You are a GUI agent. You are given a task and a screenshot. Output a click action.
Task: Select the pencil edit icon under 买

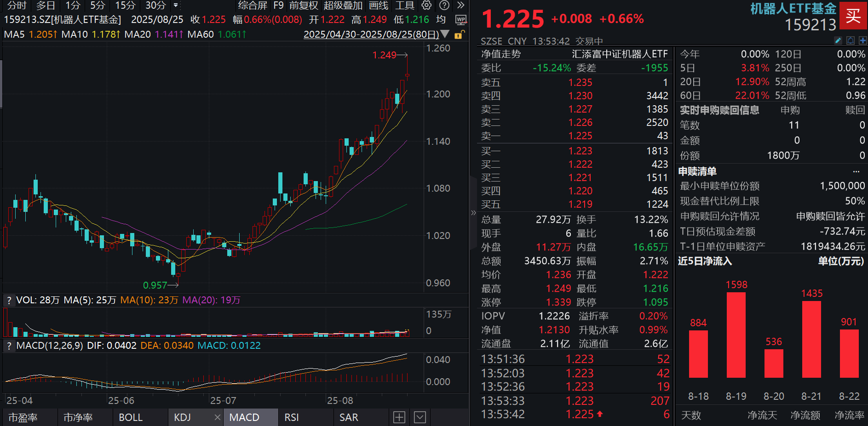coord(838,40)
